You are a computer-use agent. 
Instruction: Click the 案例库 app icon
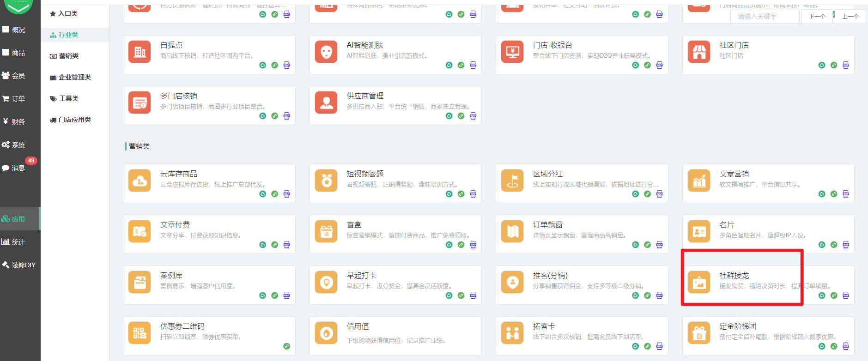[x=140, y=282]
